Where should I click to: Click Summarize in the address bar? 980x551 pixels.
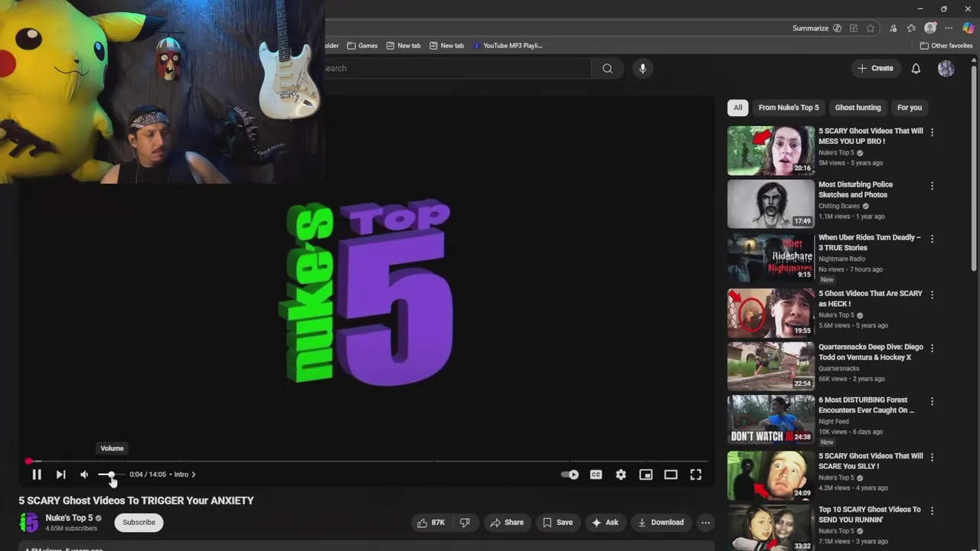click(x=817, y=28)
